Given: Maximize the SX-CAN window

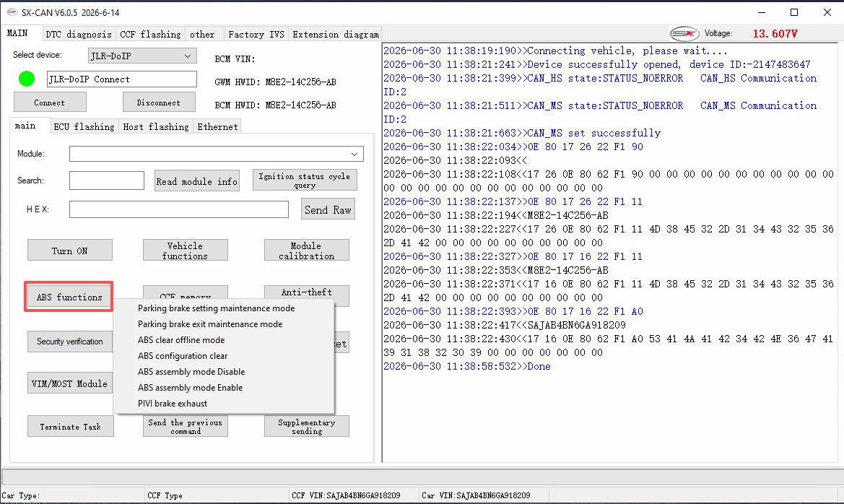Looking at the screenshot, I should [794, 12].
